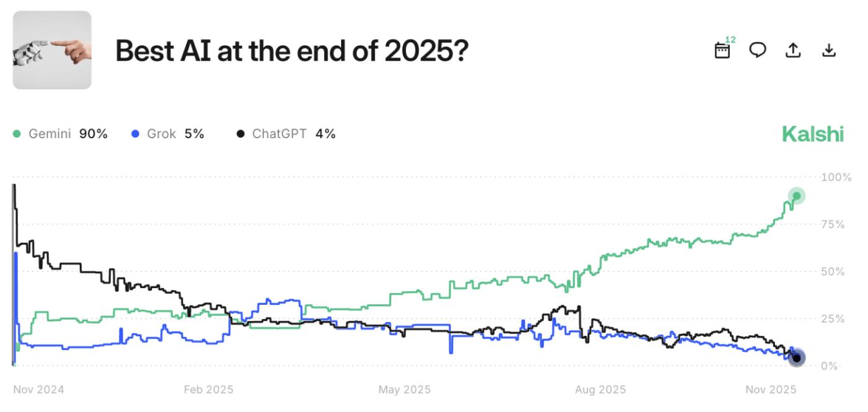The height and width of the screenshot is (412, 868).
Task: Click the Kalshi logo
Action: (812, 134)
